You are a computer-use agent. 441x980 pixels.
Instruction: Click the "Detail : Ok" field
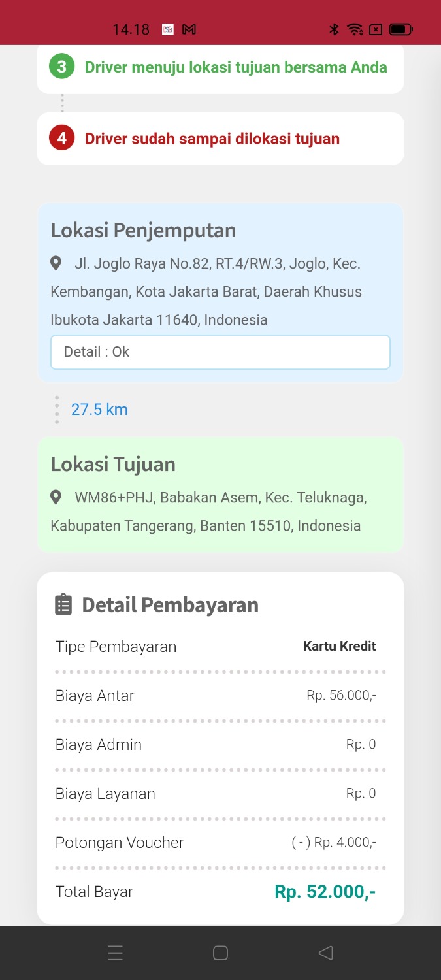point(220,352)
